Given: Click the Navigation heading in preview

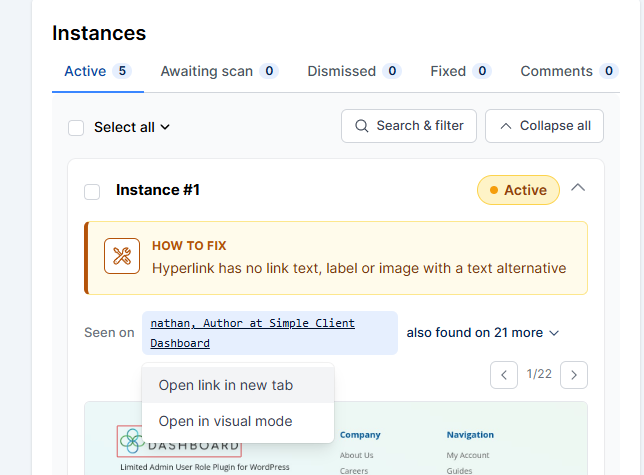Looking at the screenshot, I should point(470,435).
